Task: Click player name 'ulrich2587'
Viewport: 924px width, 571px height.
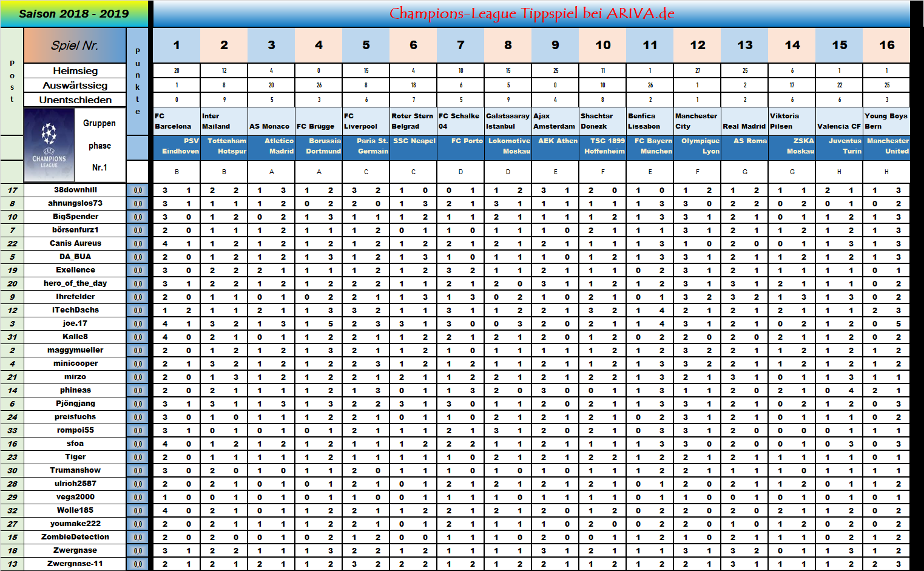Action: (75, 484)
